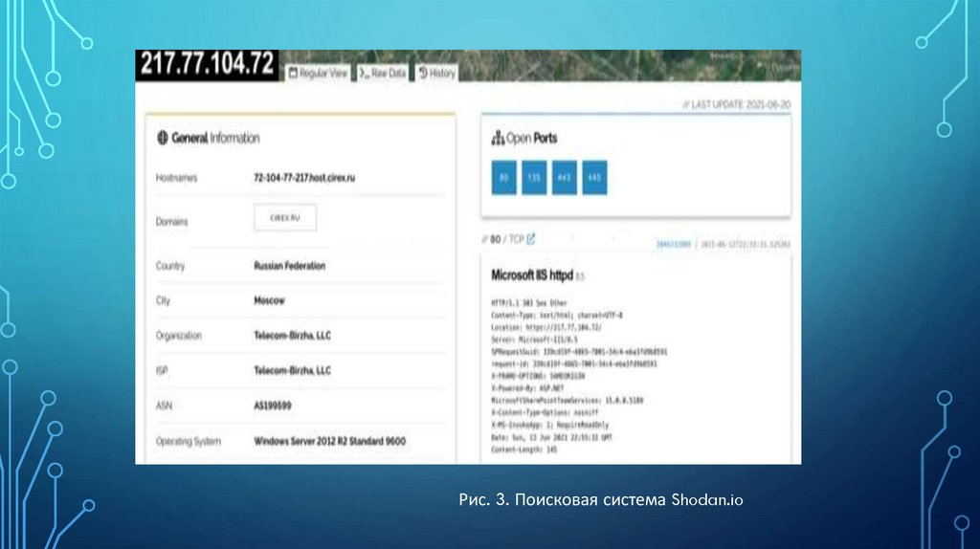The width and height of the screenshot is (980, 549).
Task: Click Windows Server 2012 R2 Standard 9600
Action: (329, 441)
